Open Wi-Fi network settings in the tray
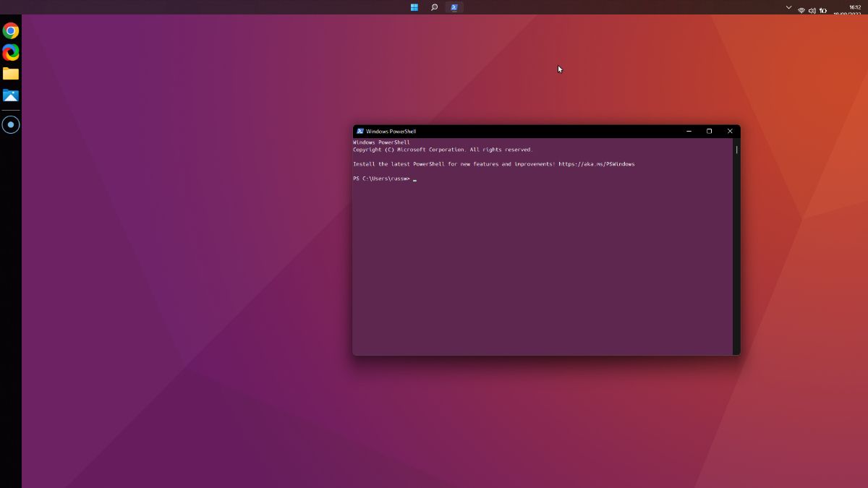Image resolution: width=868 pixels, height=488 pixels. click(x=801, y=10)
